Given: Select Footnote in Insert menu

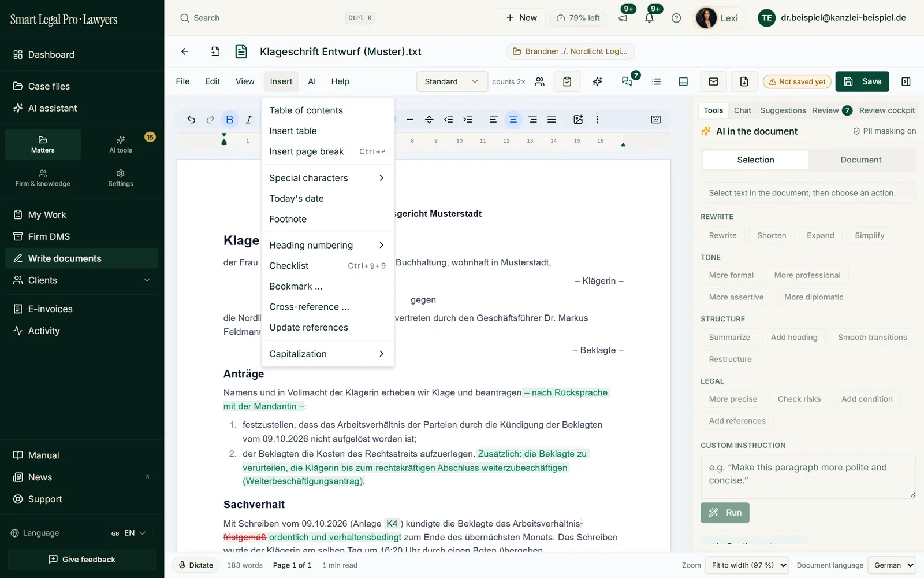Looking at the screenshot, I should (x=327, y=219).
